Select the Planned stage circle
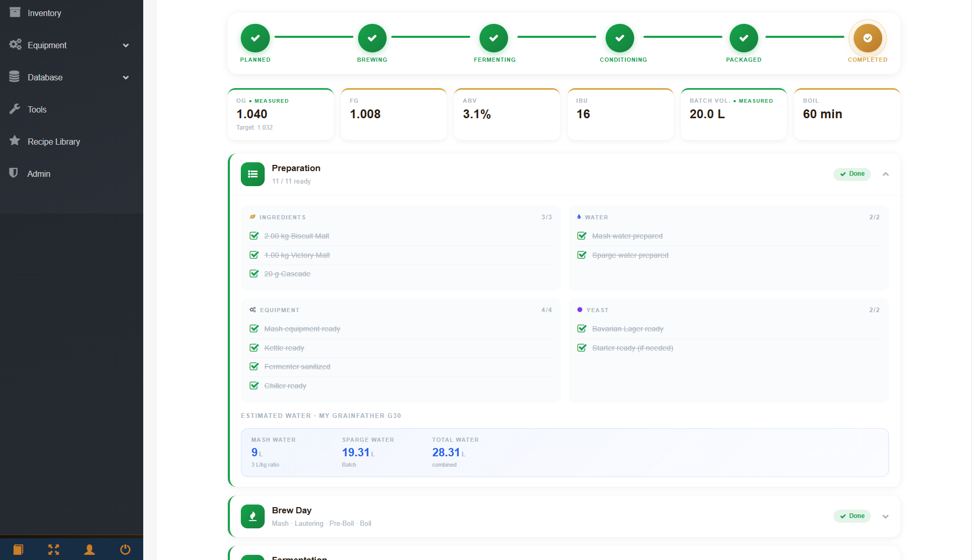The height and width of the screenshot is (560, 972). tap(255, 38)
